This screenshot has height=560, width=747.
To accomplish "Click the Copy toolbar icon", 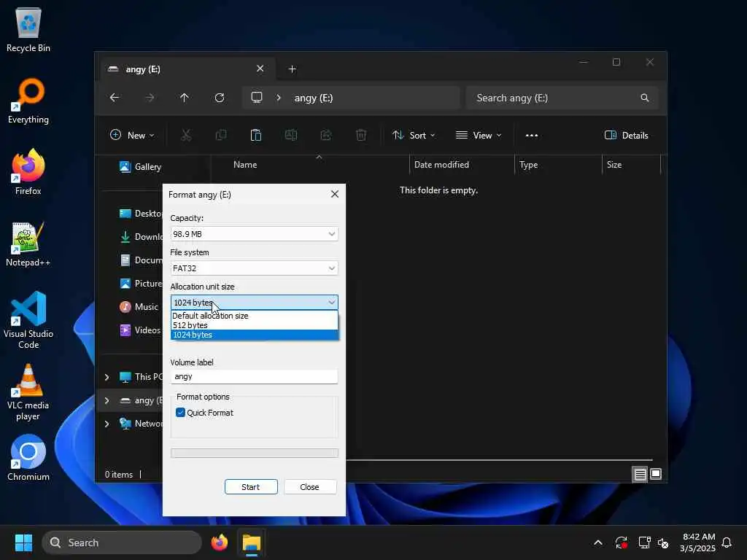I will click(x=221, y=135).
